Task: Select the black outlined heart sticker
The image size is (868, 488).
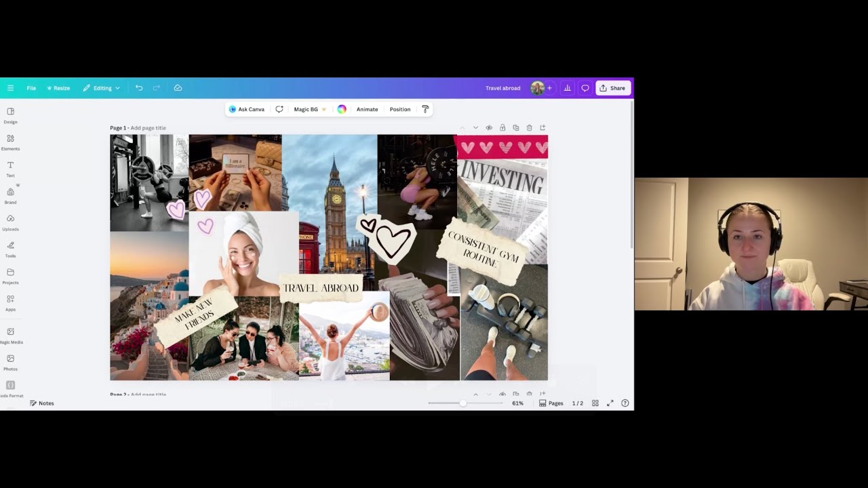Action: click(x=387, y=239)
